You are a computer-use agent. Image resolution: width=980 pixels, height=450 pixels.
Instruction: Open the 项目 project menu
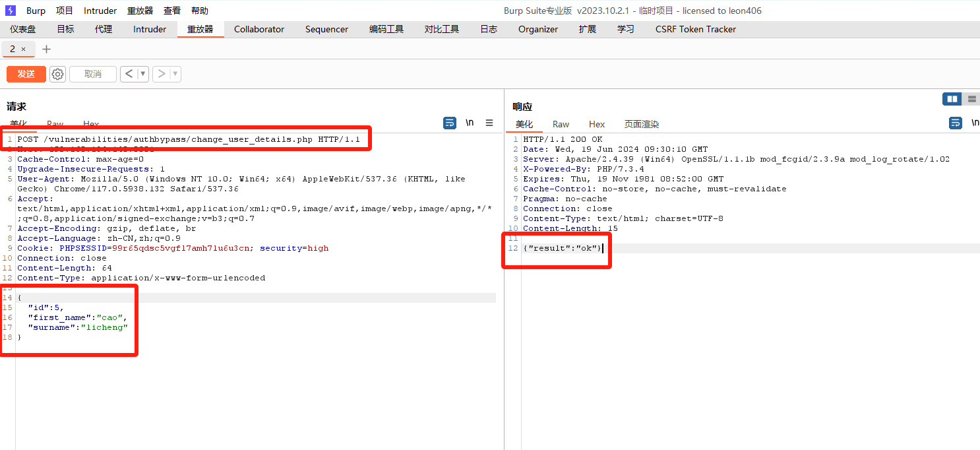[65, 11]
